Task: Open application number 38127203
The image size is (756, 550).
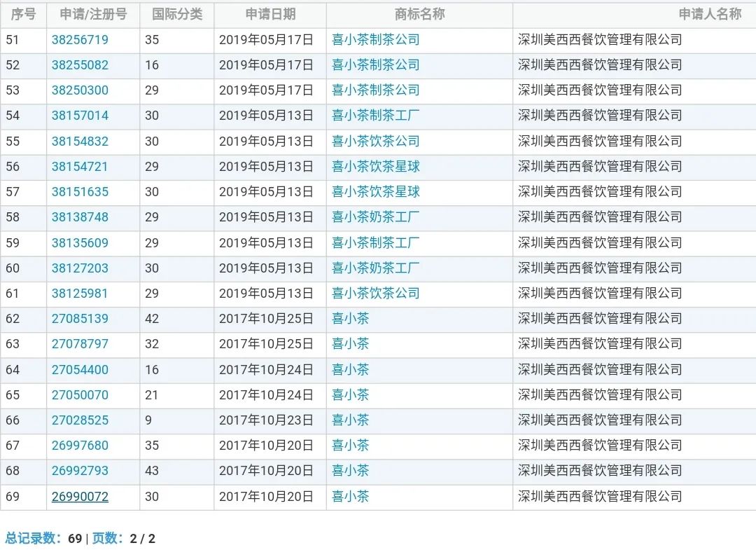Action: point(80,268)
